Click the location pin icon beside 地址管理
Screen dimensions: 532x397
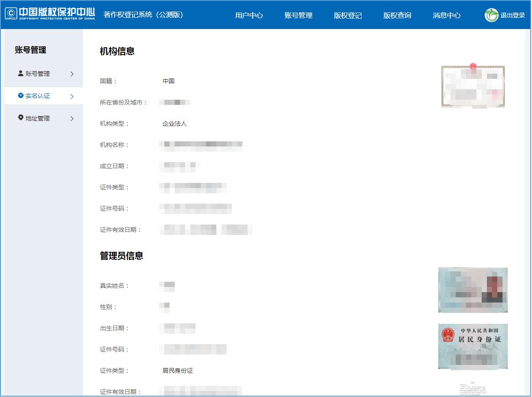click(x=20, y=118)
